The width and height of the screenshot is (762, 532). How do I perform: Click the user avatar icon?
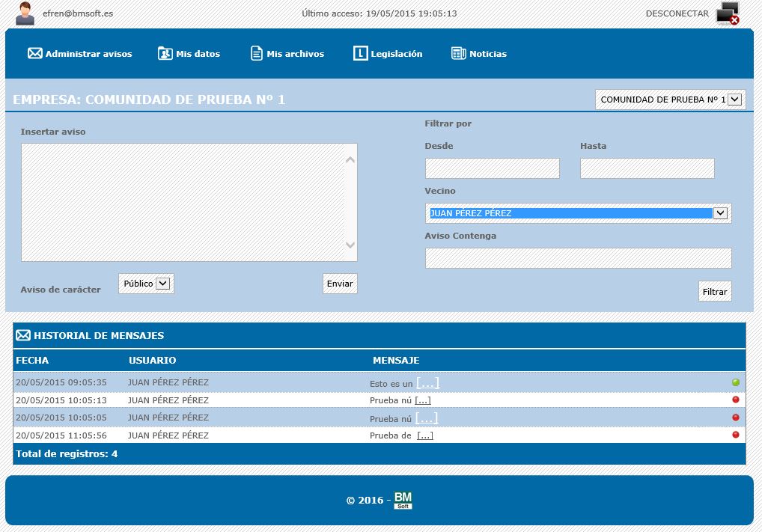[25, 13]
